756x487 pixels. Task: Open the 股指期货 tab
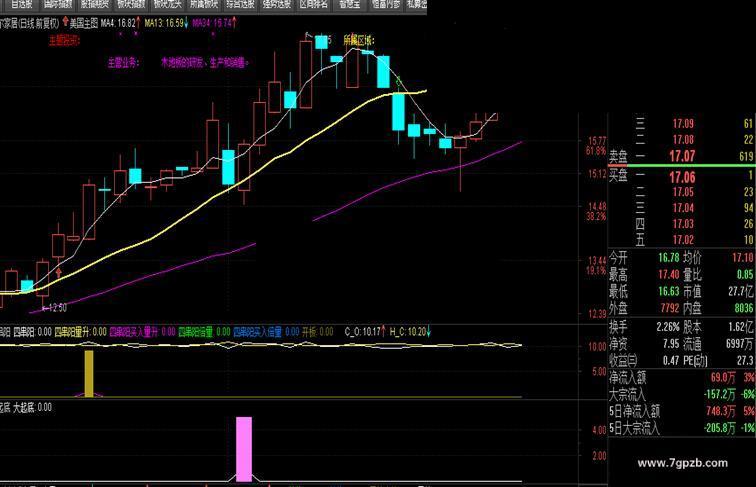[x=94, y=4]
